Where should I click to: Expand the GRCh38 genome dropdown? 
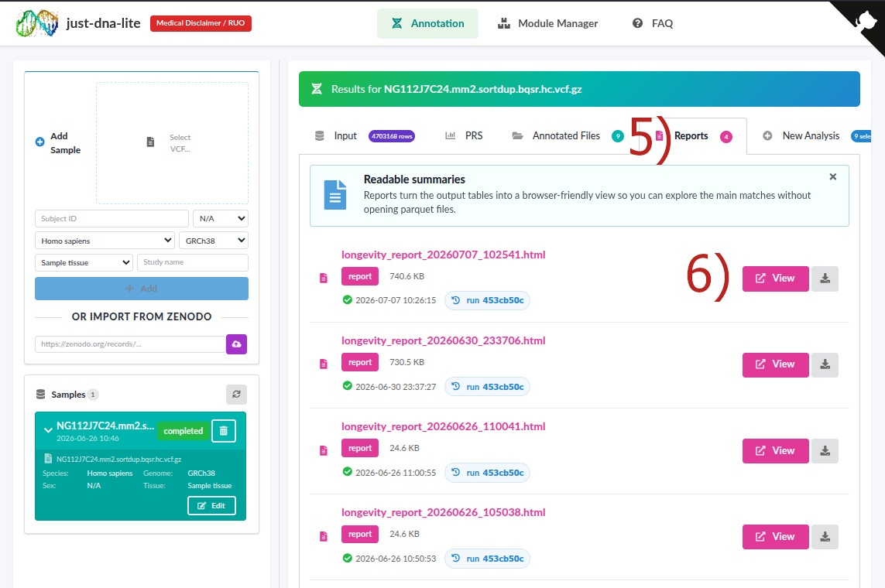pos(214,241)
